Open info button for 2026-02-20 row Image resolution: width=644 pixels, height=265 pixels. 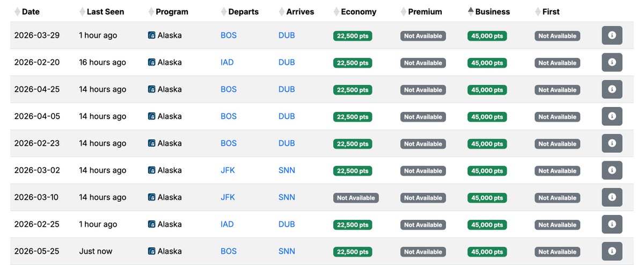612,62
